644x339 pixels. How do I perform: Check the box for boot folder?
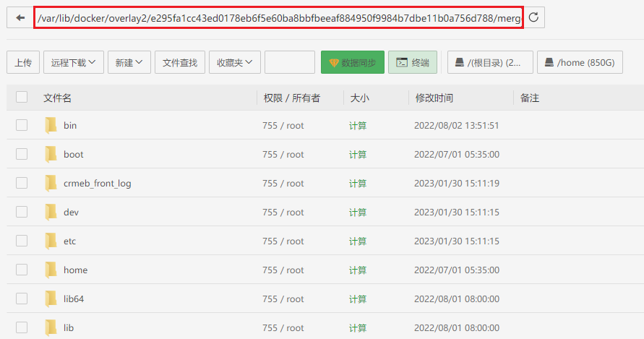[22, 154]
